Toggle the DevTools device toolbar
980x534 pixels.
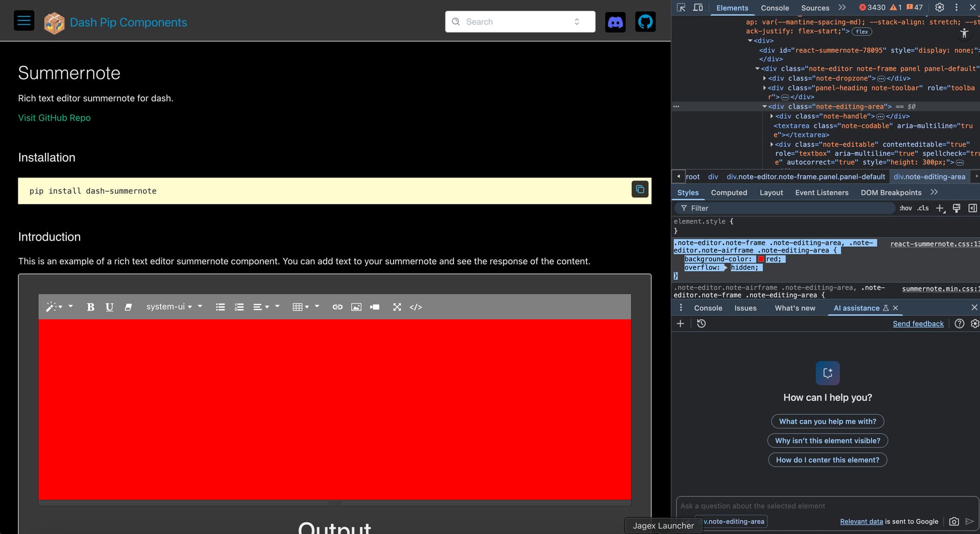pyautogui.click(x=698, y=7)
